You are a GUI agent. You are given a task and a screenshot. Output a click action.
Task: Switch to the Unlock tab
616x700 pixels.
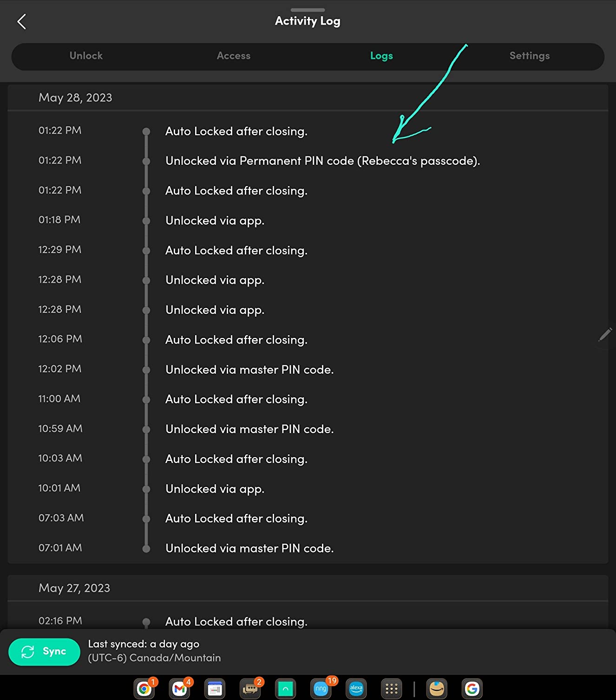click(86, 56)
